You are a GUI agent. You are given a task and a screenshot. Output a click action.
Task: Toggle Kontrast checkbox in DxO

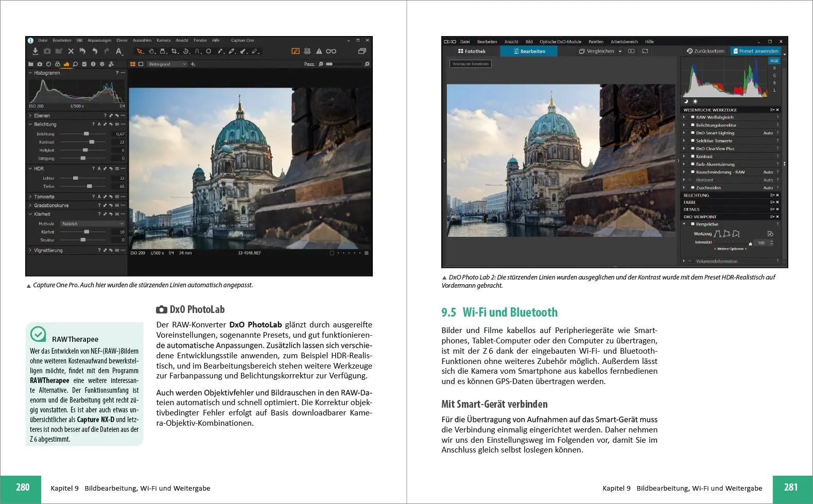click(x=693, y=157)
